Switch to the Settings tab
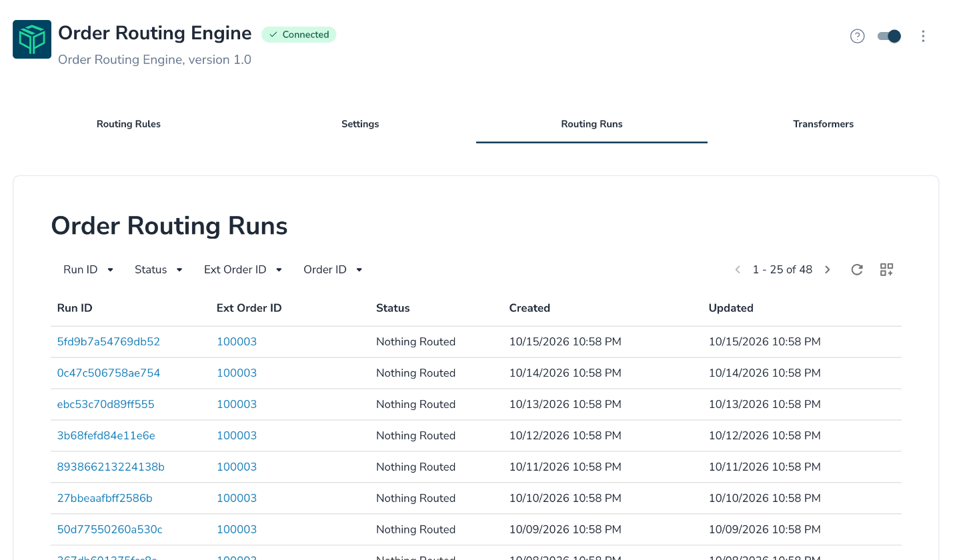The image size is (957, 560). (x=360, y=124)
